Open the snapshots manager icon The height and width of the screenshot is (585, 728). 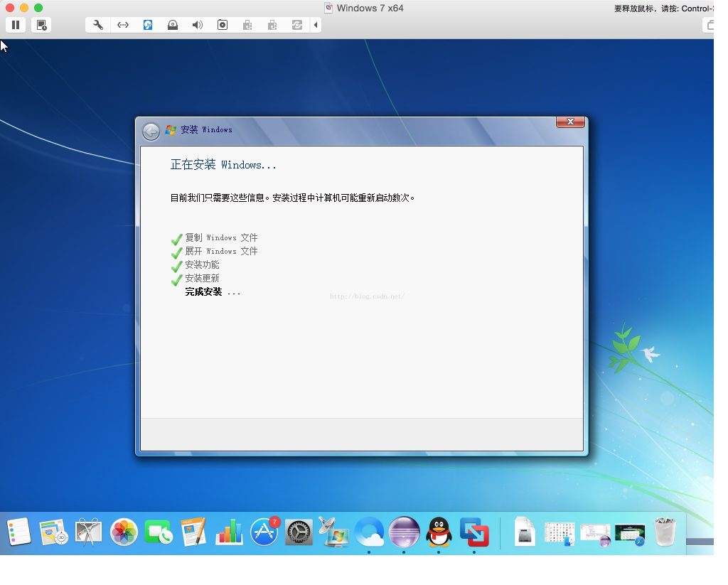[42, 25]
